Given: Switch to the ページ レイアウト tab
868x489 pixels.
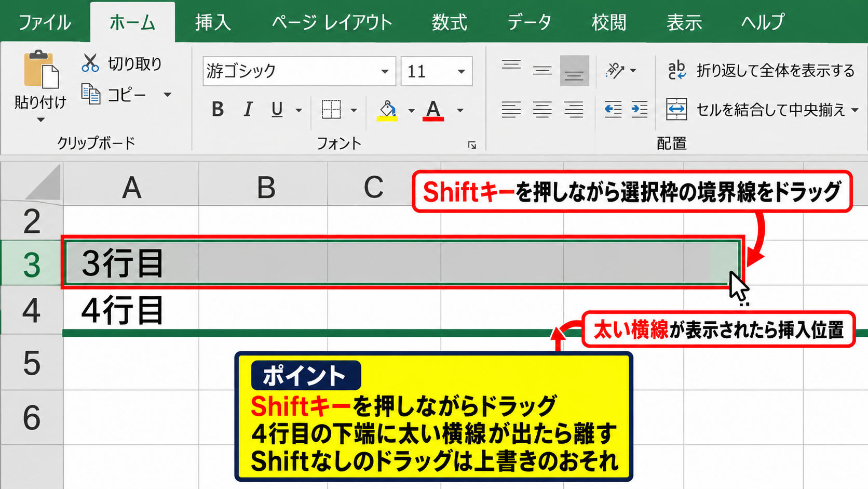Looking at the screenshot, I should 332,22.
